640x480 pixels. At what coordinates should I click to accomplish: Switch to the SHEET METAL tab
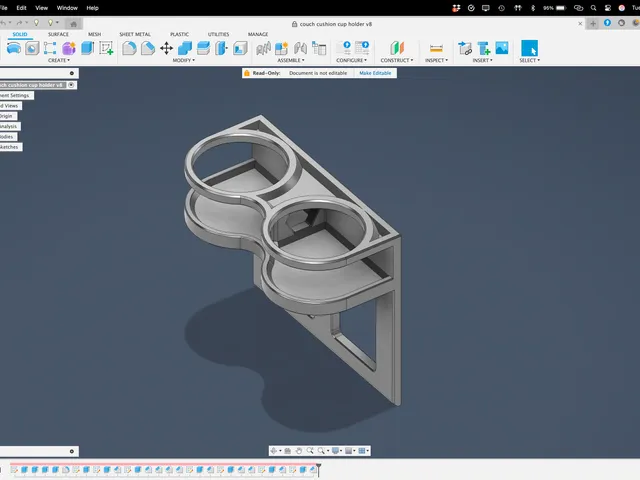[135, 34]
